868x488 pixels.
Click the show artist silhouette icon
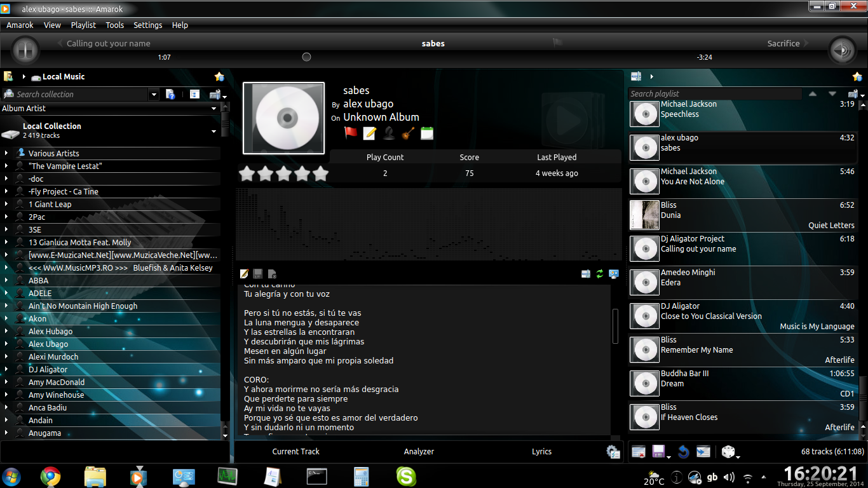389,133
